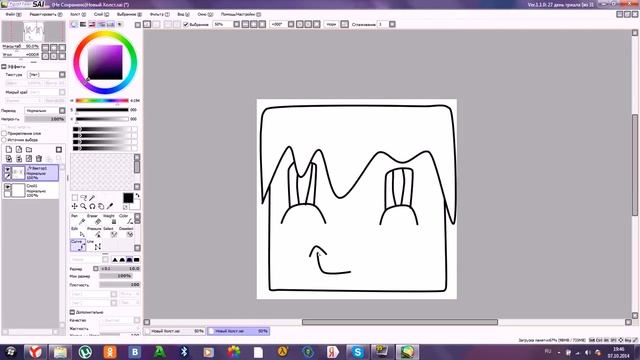
Task: Open the Layer menu
Action: point(101,14)
